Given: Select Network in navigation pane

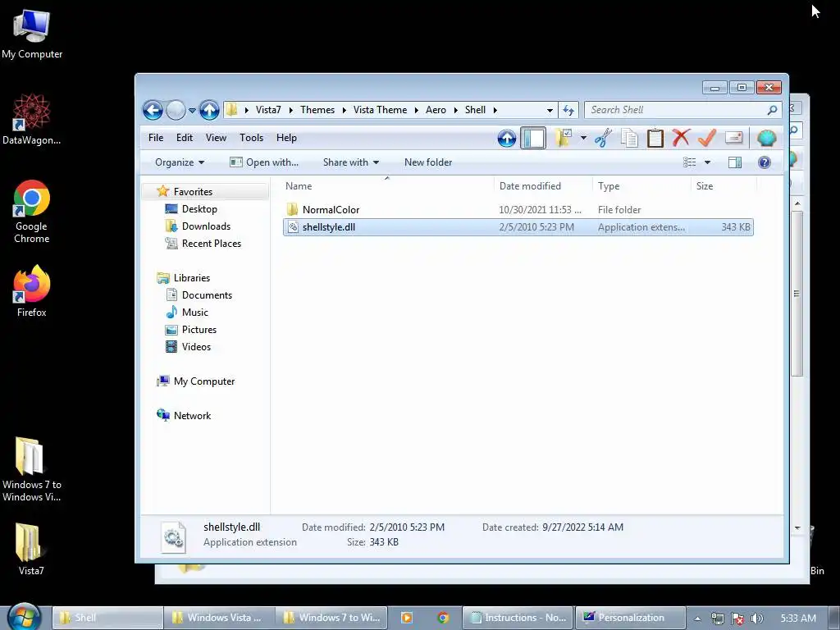Looking at the screenshot, I should tap(192, 416).
